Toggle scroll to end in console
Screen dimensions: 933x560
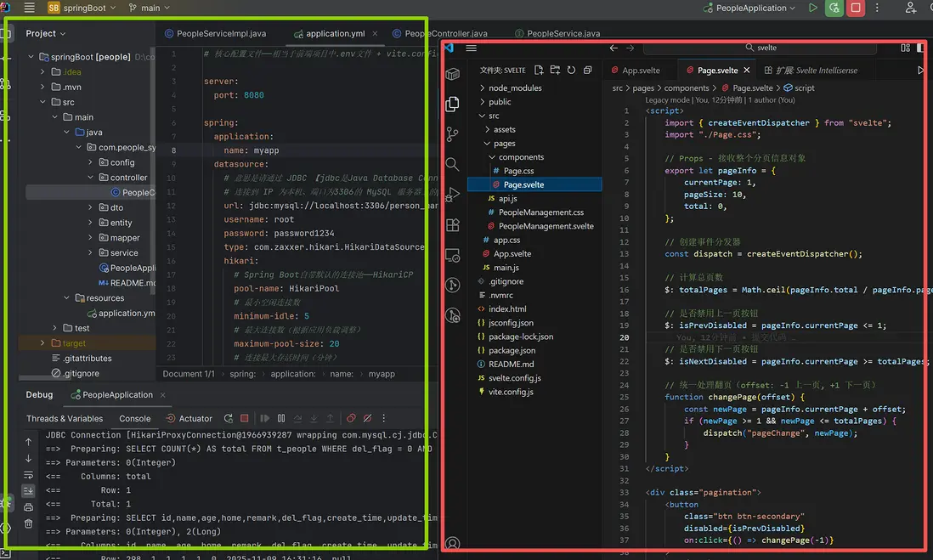[x=28, y=490]
